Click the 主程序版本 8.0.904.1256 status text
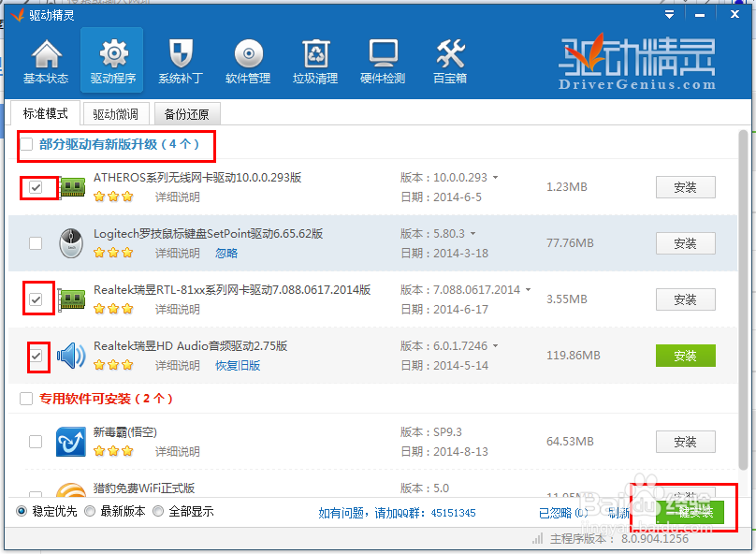 tap(619, 539)
